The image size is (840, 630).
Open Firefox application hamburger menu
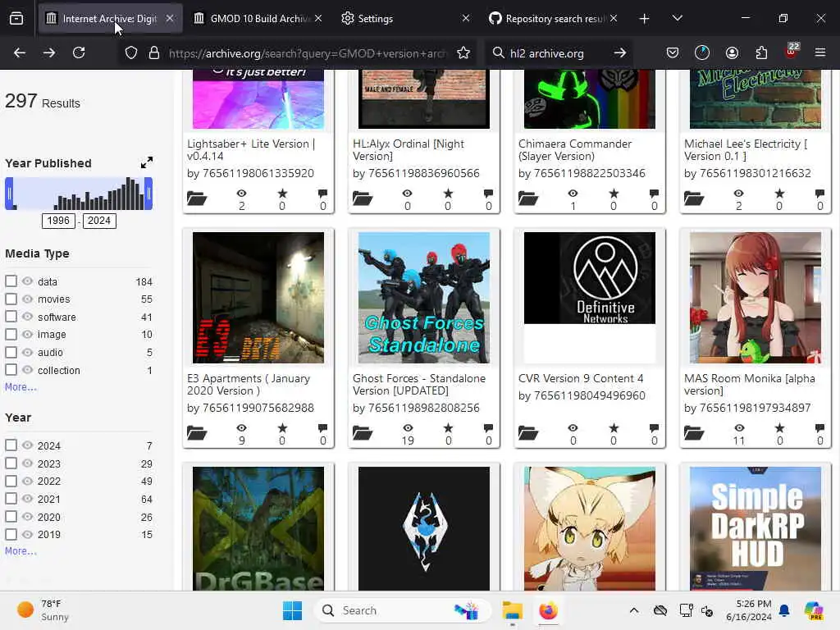[x=820, y=52]
